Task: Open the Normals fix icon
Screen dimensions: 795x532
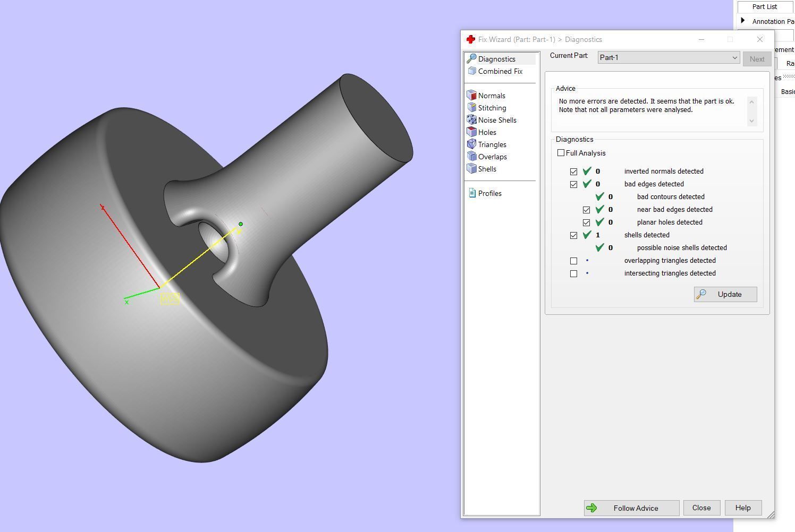Action: [x=471, y=96]
